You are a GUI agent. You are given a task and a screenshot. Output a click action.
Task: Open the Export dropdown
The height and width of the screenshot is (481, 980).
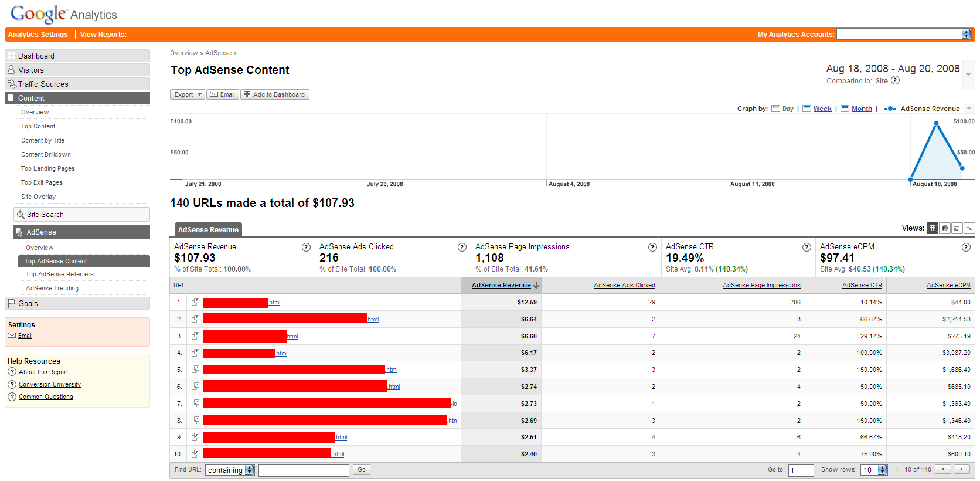click(x=187, y=94)
